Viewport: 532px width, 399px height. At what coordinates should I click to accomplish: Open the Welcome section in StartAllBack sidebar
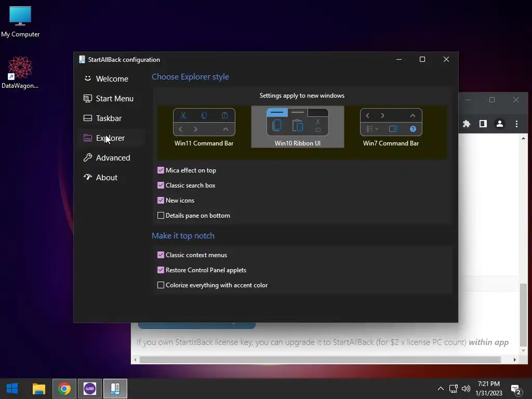coord(112,79)
